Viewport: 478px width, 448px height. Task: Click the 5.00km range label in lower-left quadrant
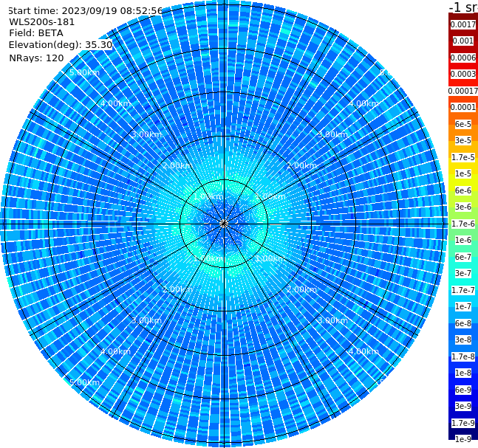click(x=84, y=382)
